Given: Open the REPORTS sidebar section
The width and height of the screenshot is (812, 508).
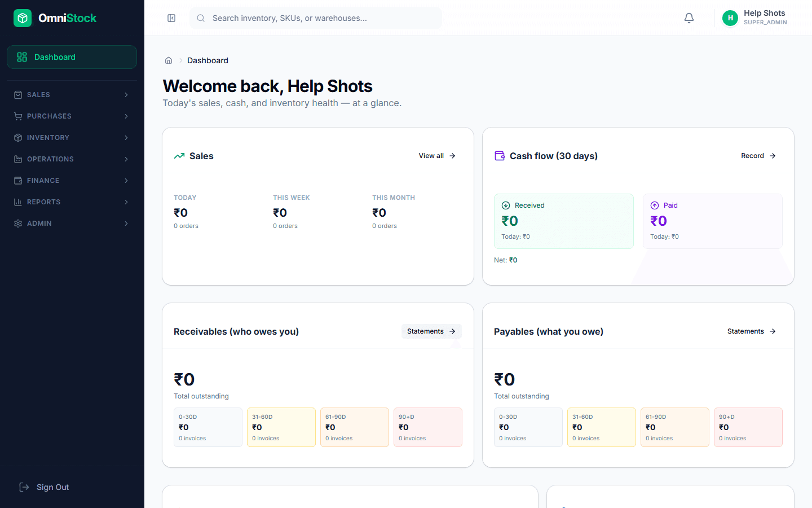Looking at the screenshot, I should pos(72,202).
